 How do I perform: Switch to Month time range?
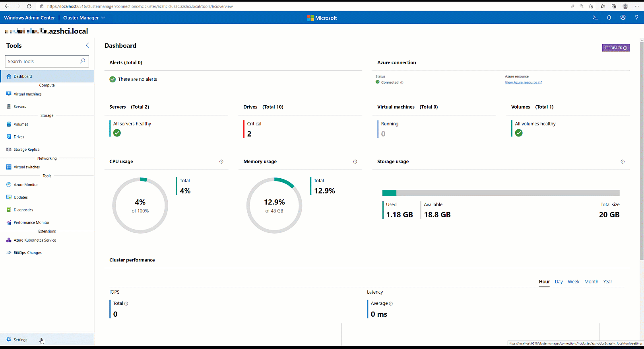[x=591, y=282]
